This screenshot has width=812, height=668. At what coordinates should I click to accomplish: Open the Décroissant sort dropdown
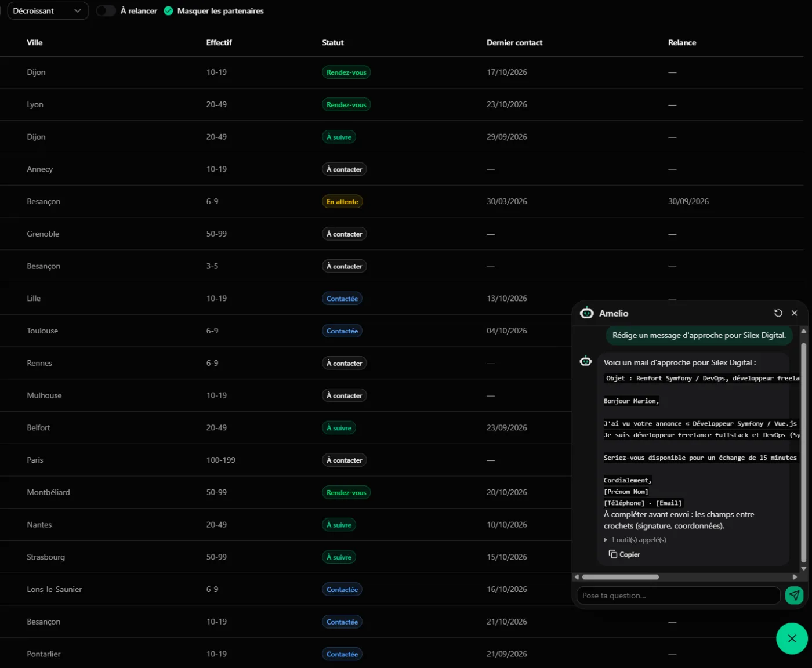[48, 11]
